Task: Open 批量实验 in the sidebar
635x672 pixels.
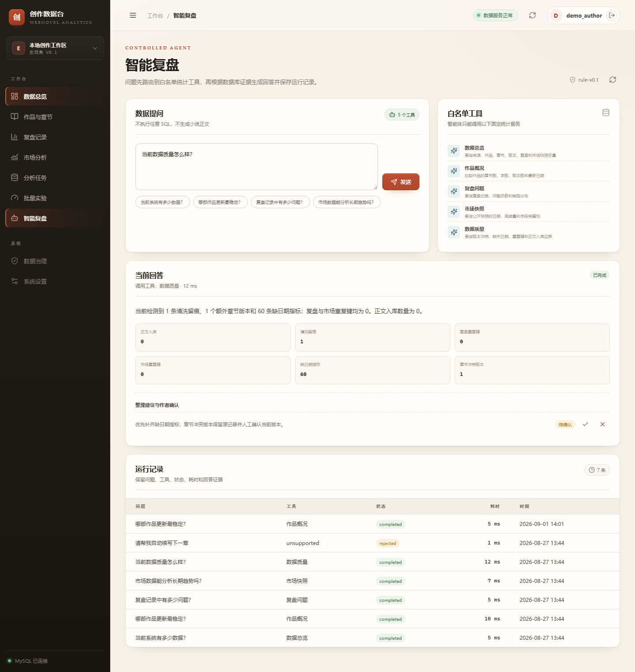Action: (x=55, y=198)
